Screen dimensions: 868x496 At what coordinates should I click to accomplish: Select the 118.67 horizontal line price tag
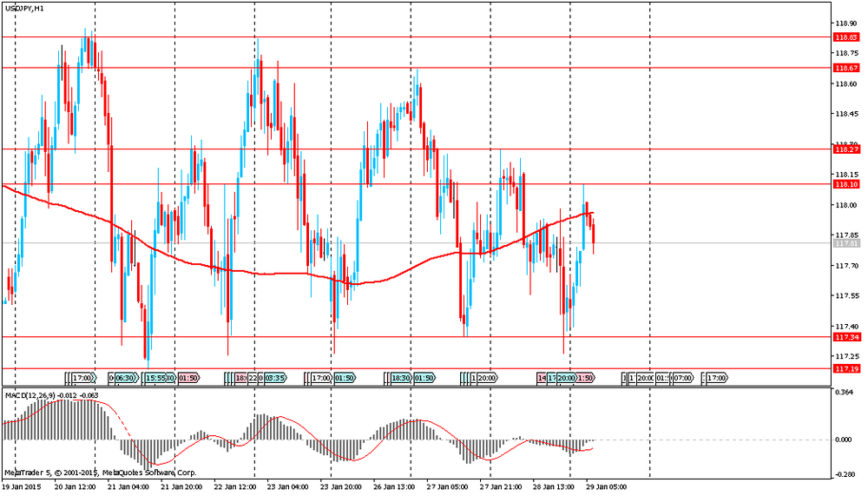(845, 68)
